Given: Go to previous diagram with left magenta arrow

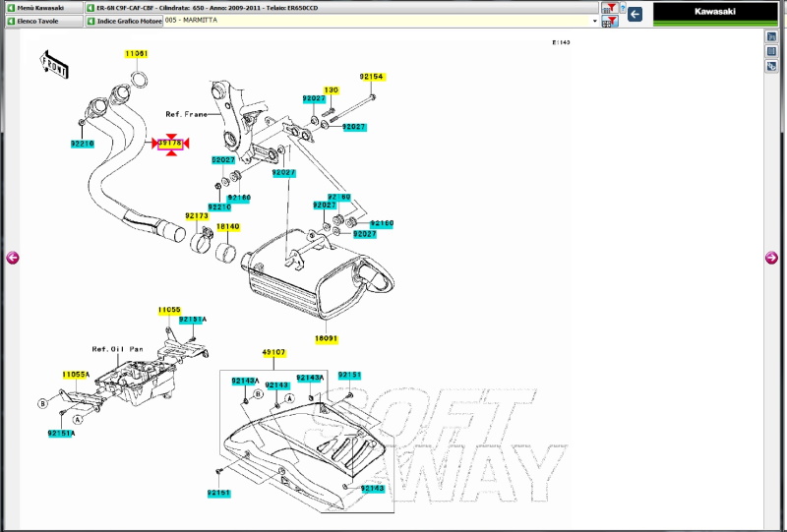Looking at the screenshot, I should click(13, 258).
